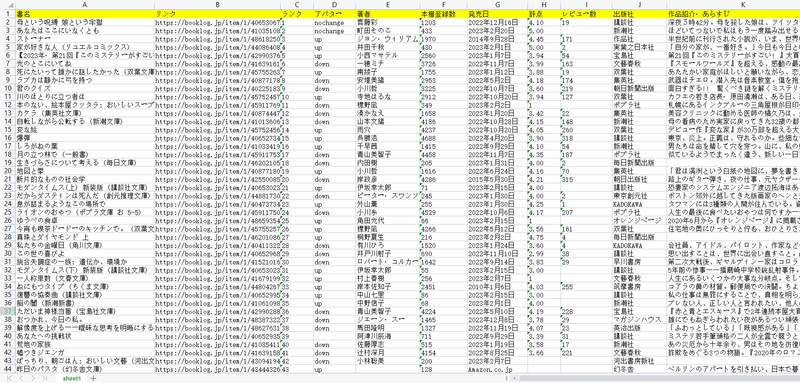800x383 pixels.
Task: Click the 評点 header cell
Action: click(x=544, y=14)
